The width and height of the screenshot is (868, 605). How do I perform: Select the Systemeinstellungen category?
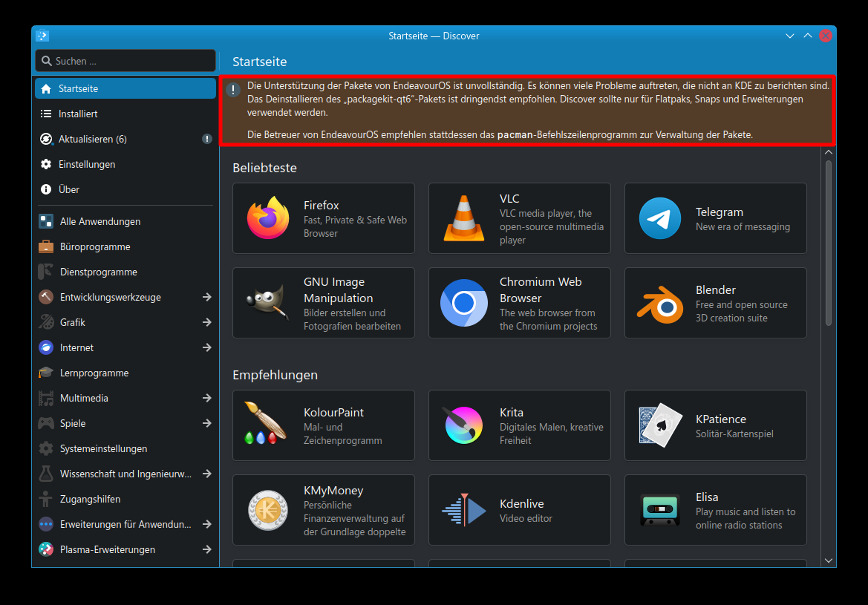(125, 448)
